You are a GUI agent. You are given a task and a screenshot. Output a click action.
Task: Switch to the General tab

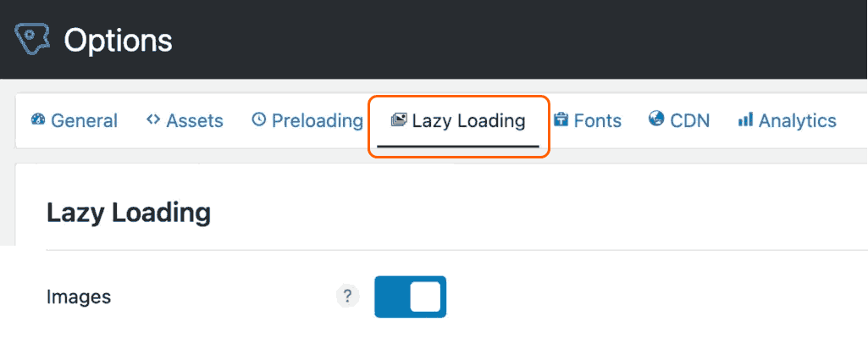coord(84,120)
